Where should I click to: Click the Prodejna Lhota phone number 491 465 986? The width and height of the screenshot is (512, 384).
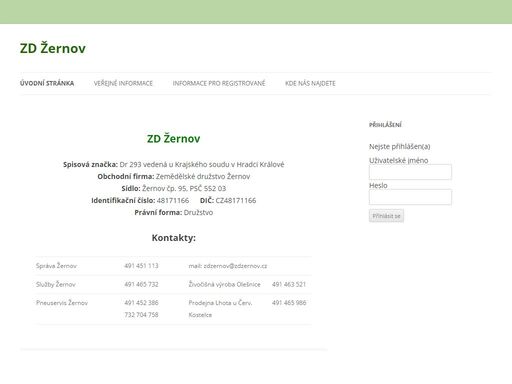[x=289, y=303]
